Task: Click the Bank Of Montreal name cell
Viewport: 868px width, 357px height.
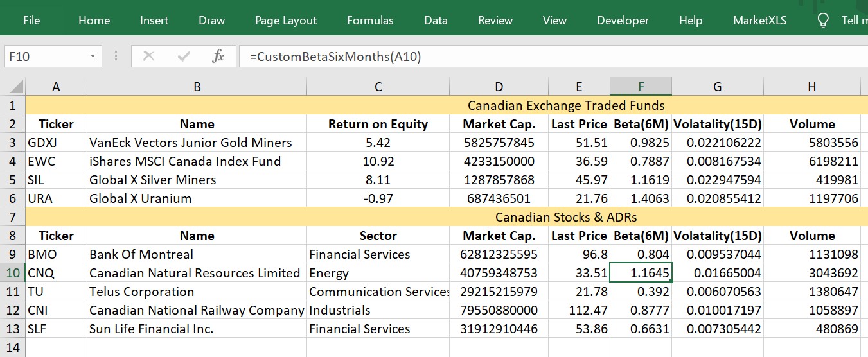Action: point(197,254)
